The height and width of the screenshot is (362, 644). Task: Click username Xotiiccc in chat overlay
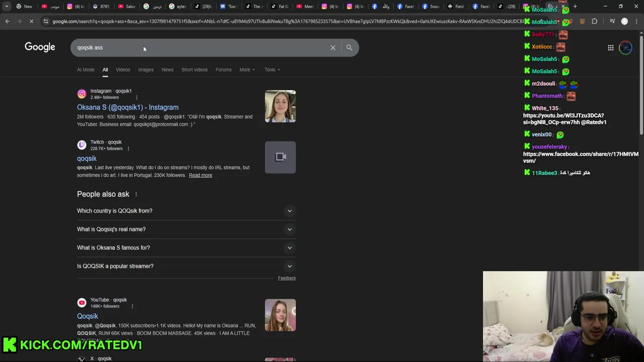542,47
